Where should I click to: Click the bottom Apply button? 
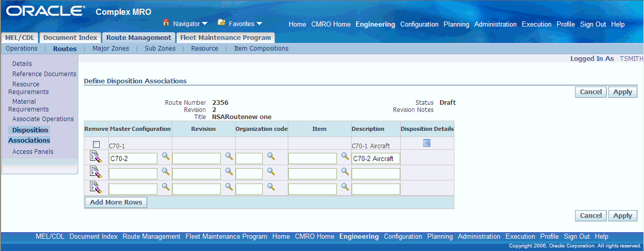[623, 216]
